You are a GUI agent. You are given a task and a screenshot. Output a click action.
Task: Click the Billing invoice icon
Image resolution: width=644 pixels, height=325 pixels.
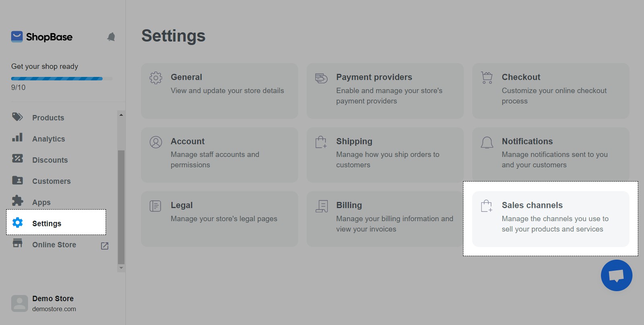click(321, 206)
